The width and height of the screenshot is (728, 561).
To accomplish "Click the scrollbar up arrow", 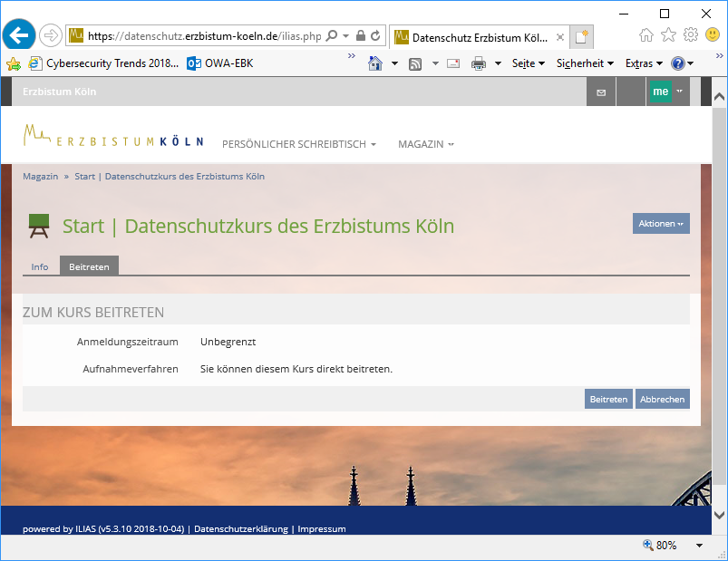I will tap(719, 97).
